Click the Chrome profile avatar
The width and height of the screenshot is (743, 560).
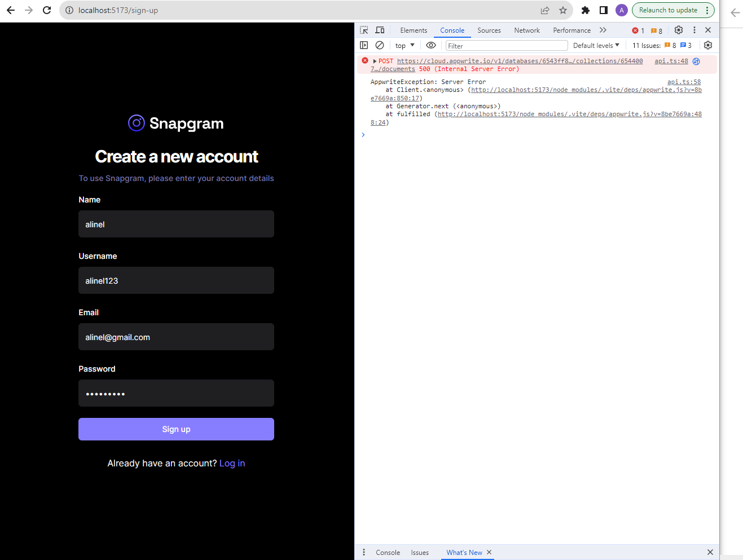tap(621, 10)
